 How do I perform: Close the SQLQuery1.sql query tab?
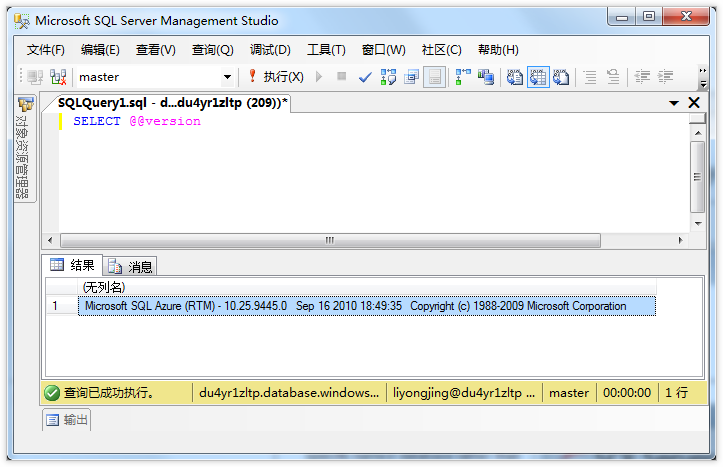click(x=694, y=103)
